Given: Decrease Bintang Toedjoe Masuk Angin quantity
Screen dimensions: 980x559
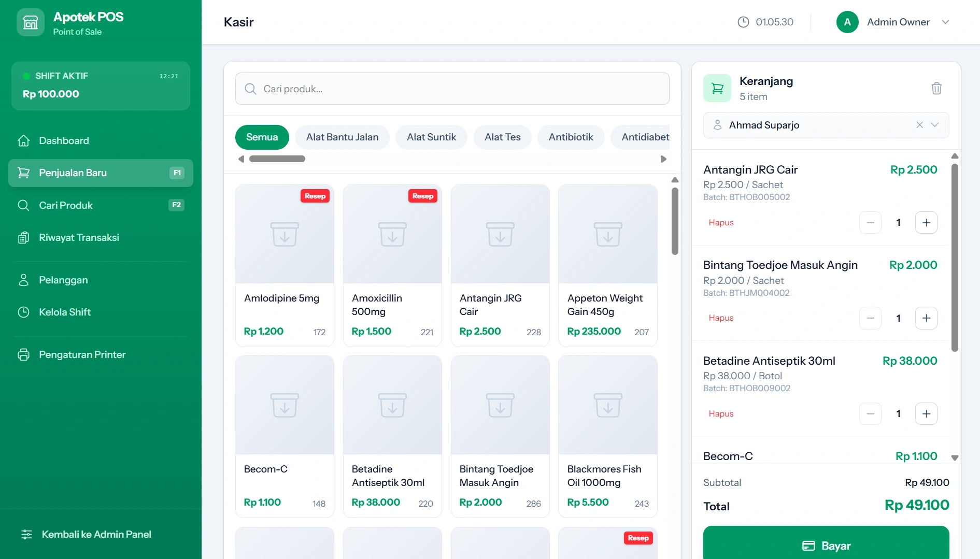Looking at the screenshot, I should pyautogui.click(x=870, y=318).
